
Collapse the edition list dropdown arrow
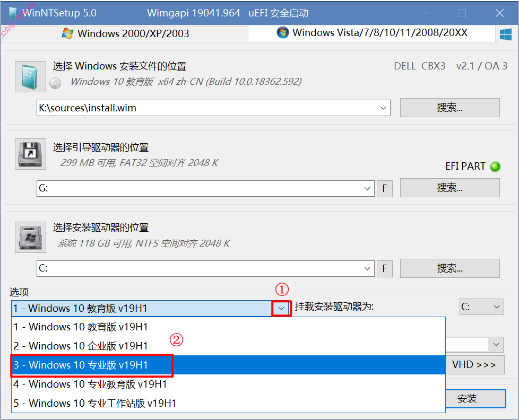(x=281, y=308)
